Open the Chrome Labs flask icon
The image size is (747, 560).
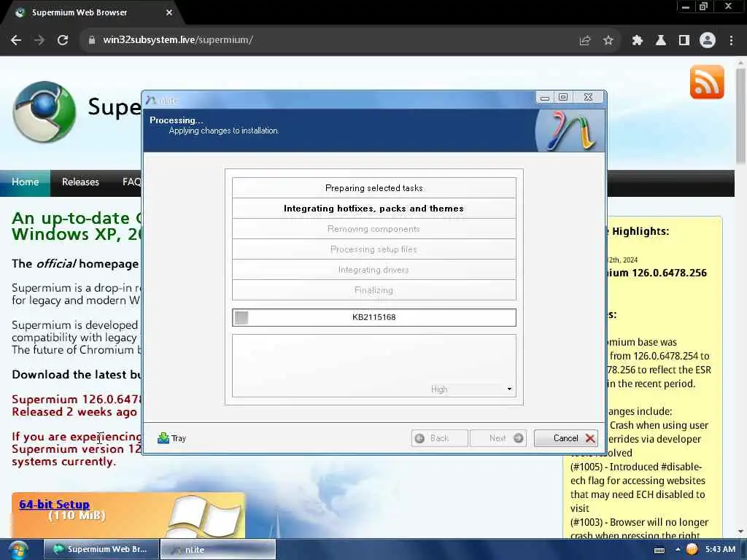[x=661, y=41]
